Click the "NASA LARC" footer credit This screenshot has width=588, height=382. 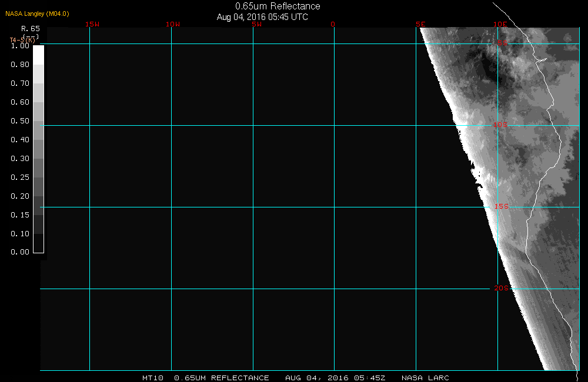[425, 378]
